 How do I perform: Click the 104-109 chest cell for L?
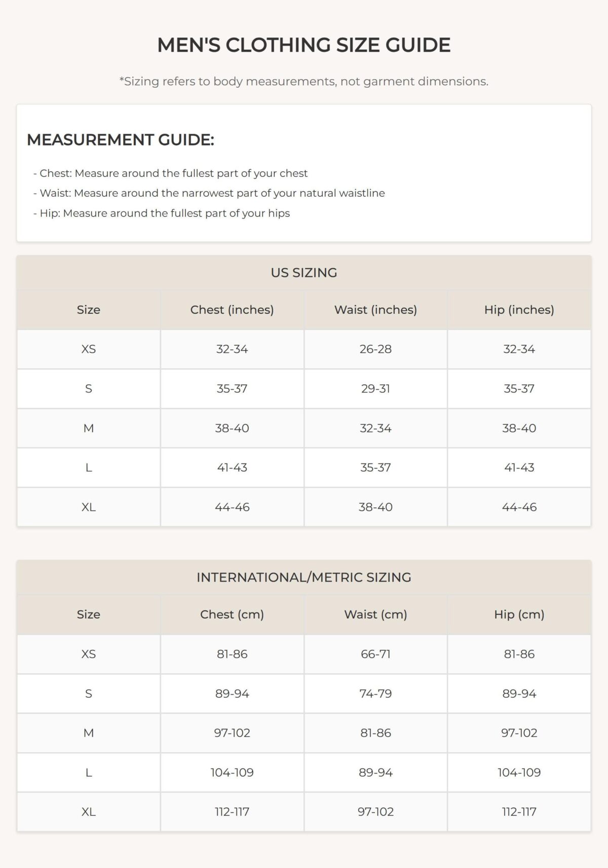click(x=232, y=773)
